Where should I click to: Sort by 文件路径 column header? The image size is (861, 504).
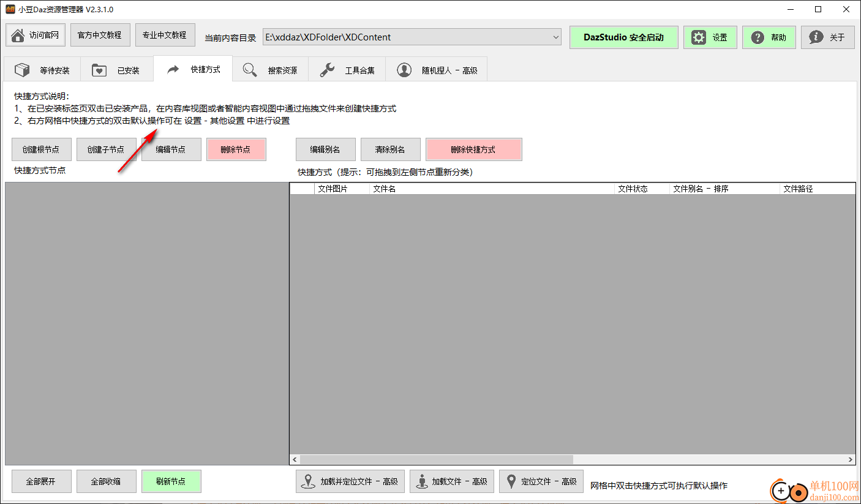[x=818, y=189]
